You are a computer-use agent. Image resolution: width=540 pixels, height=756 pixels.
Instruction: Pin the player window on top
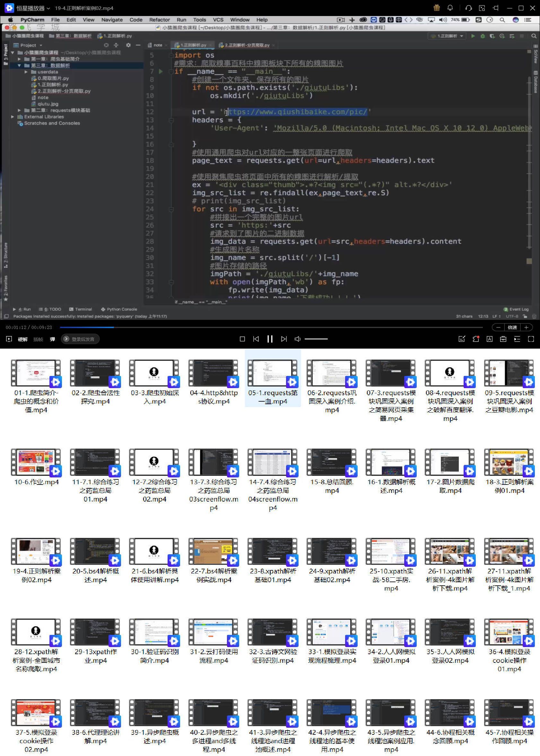[x=495, y=8]
